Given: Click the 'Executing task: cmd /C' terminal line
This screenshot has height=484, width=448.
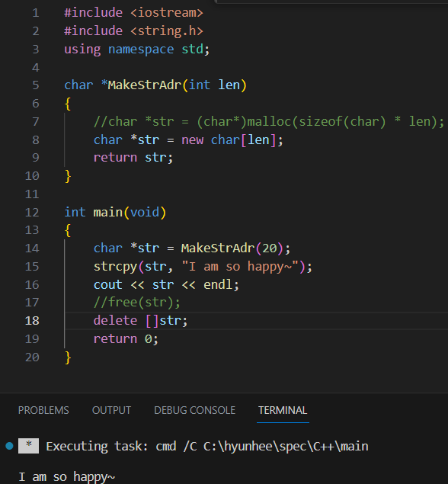Looking at the screenshot, I should tap(207, 447).
